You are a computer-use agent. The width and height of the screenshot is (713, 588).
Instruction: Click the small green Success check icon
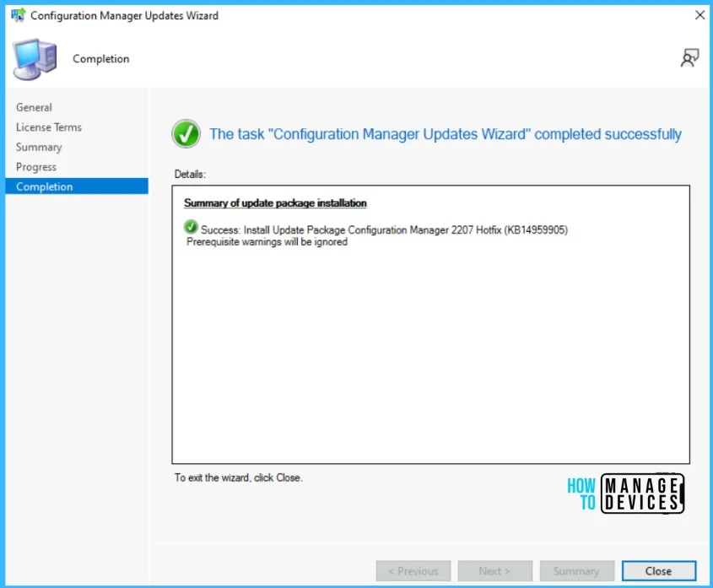[191, 226]
